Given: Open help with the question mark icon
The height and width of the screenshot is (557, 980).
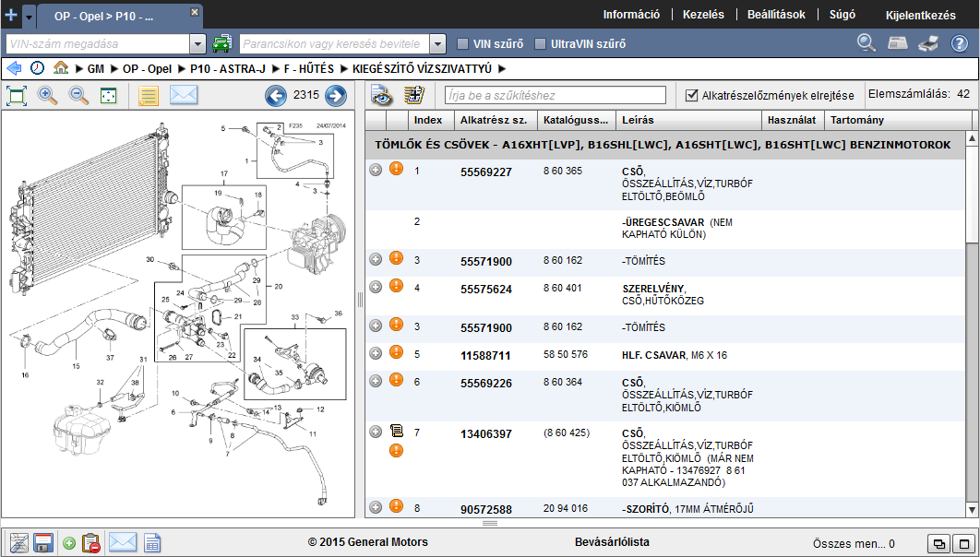Looking at the screenshot, I should 959,43.
